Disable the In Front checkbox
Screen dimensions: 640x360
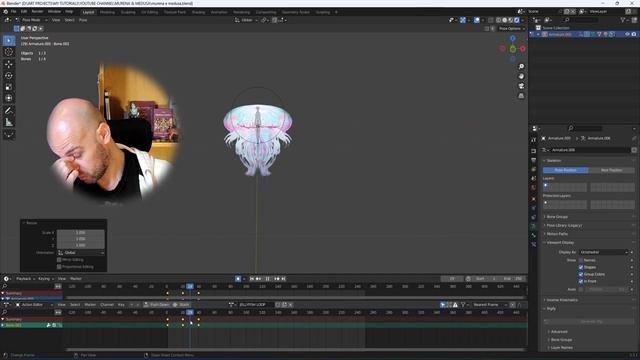point(581,281)
